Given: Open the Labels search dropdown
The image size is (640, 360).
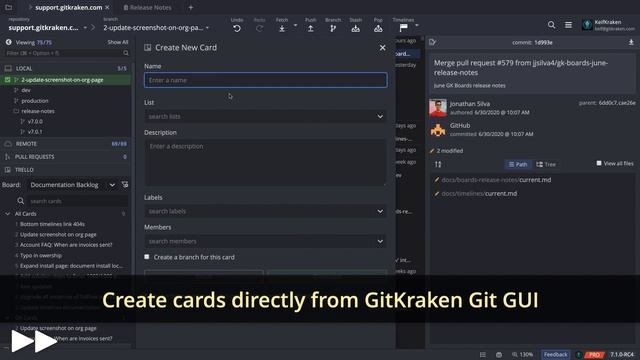Looking at the screenshot, I should tap(265, 211).
